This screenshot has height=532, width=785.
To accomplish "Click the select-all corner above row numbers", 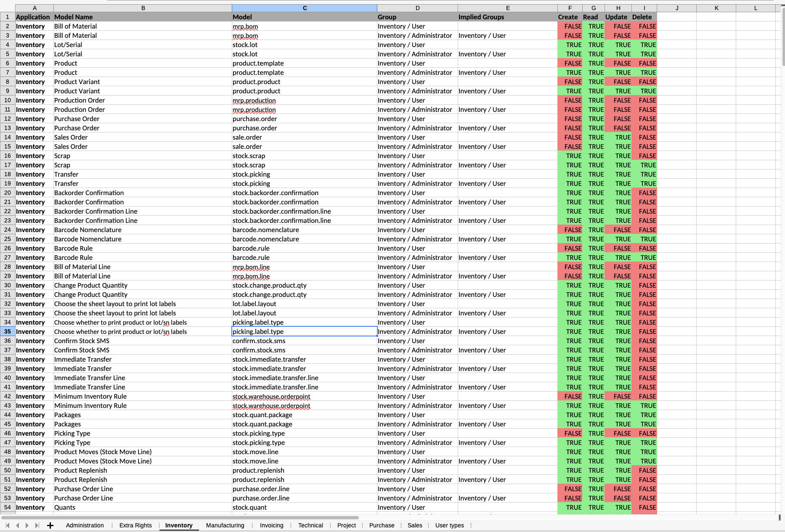I will (7, 8).
